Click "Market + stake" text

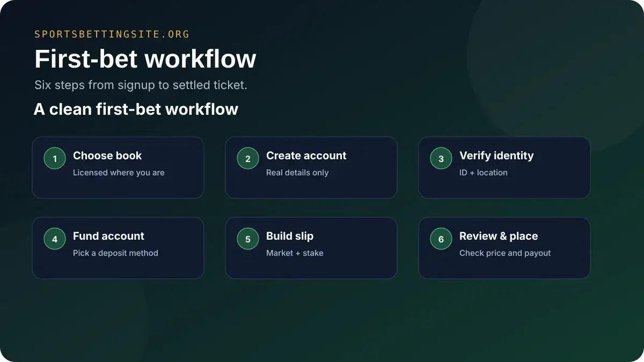point(295,253)
